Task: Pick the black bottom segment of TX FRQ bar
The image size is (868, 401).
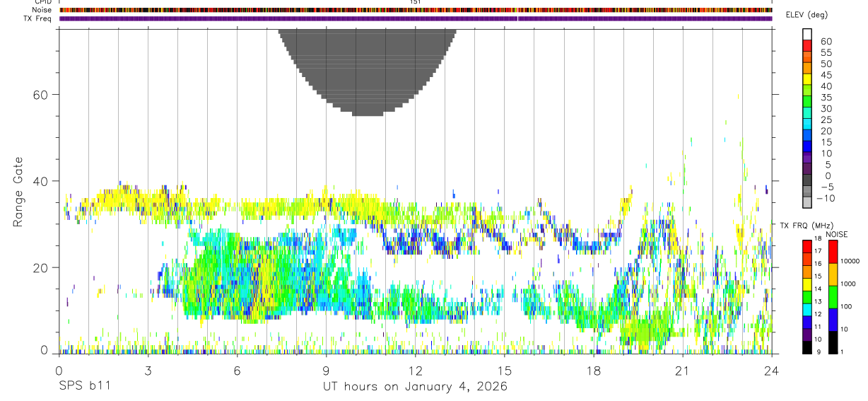Action: click(x=807, y=347)
